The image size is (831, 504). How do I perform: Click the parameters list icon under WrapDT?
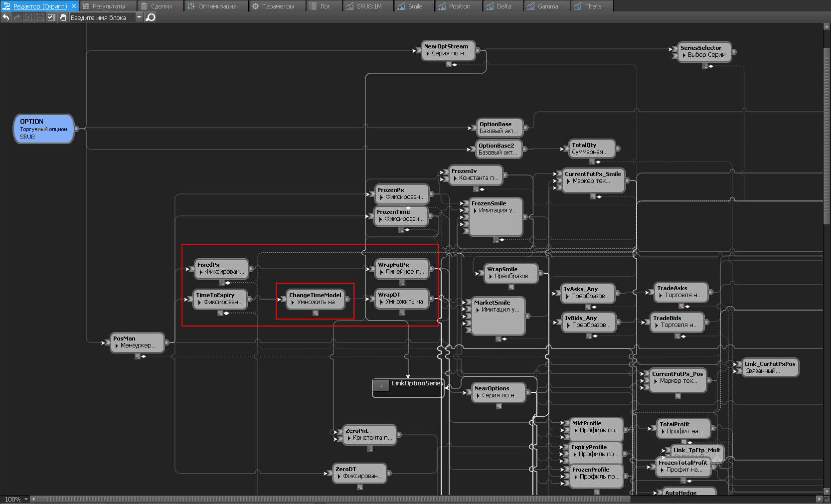click(402, 313)
